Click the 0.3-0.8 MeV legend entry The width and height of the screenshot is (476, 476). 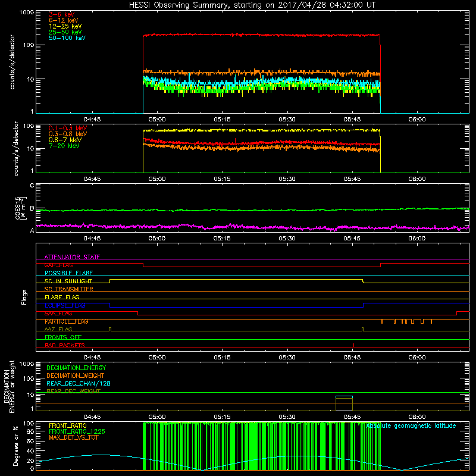click(68, 134)
